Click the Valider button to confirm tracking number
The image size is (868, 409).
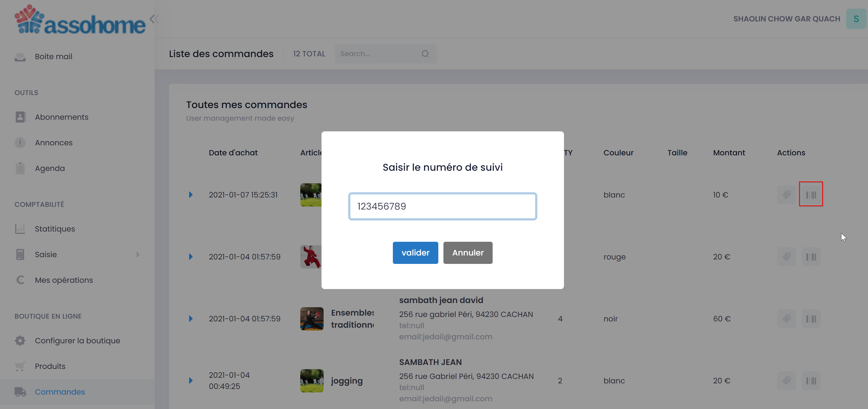point(415,252)
